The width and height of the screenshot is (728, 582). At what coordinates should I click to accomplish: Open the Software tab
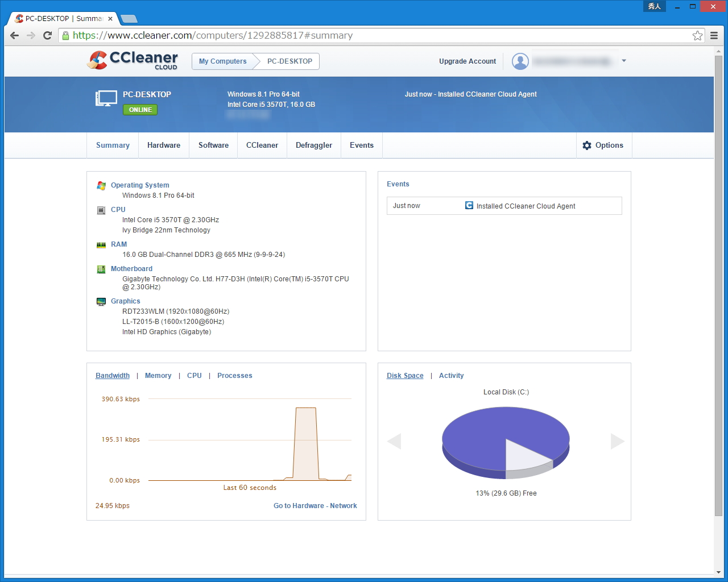point(213,145)
